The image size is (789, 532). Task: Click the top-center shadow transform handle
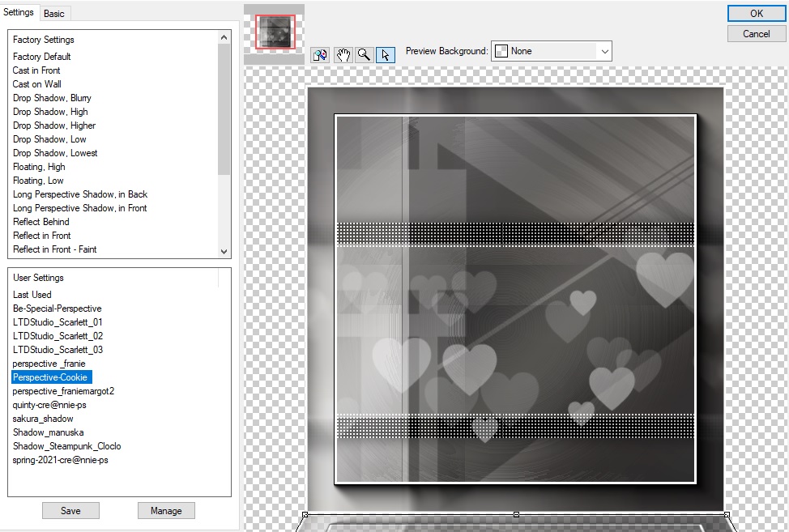point(516,514)
